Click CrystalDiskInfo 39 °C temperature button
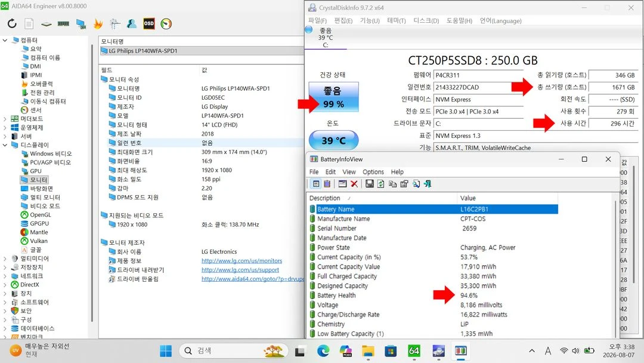 [333, 140]
